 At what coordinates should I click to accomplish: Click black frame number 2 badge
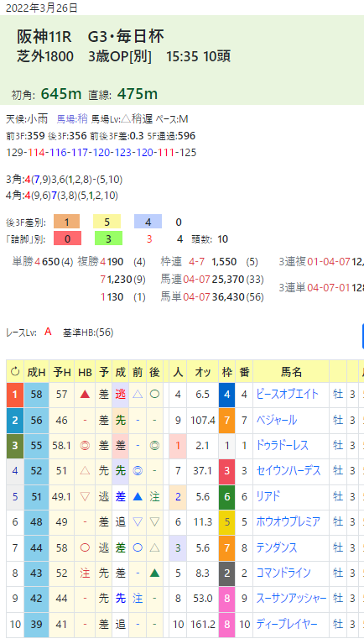tap(226, 573)
